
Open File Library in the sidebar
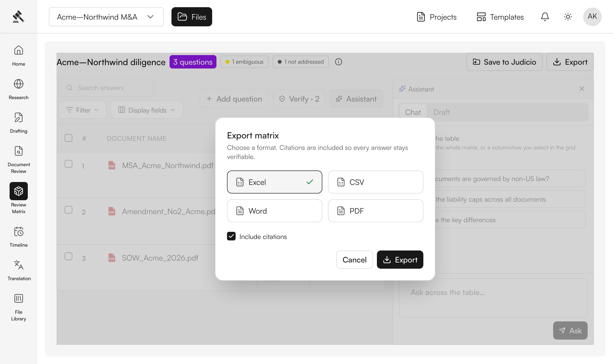pos(19,307)
